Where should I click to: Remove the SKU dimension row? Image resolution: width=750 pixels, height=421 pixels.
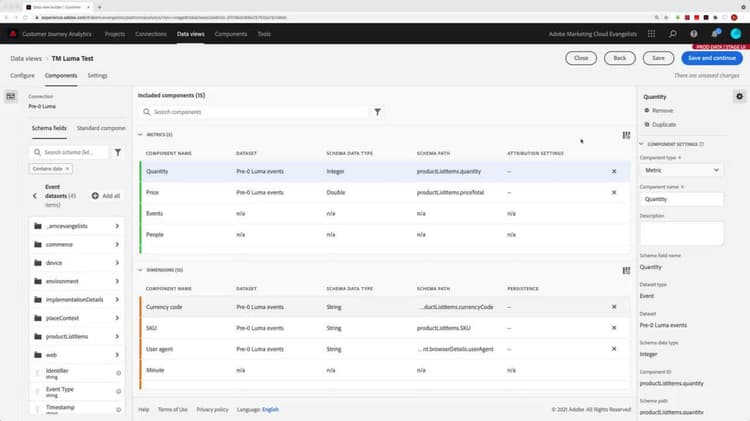coord(614,328)
